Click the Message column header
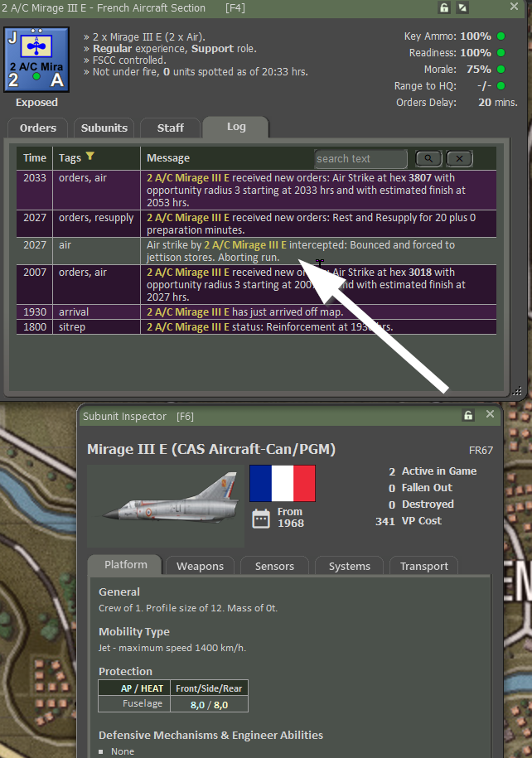 click(168, 158)
